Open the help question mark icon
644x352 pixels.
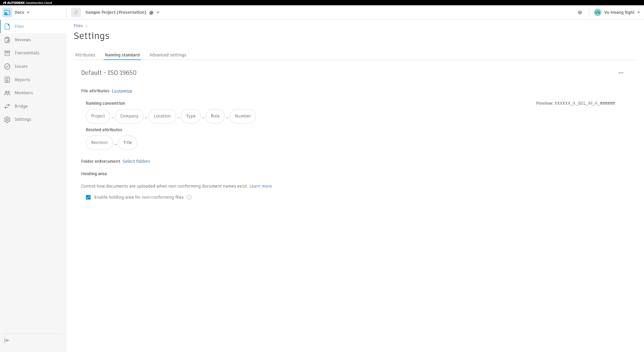click(580, 12)
